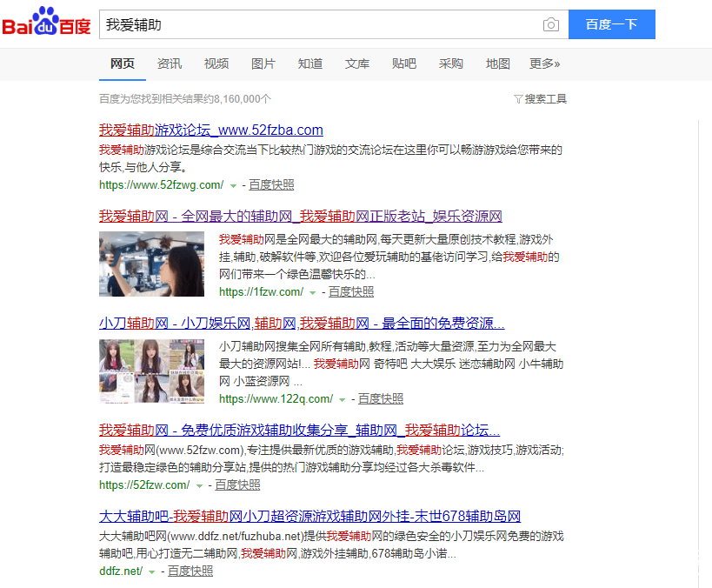Click description text 我爱辅助网是全网最大的辅助网
The width and height of the screenshot is (712, 588).
coord(389,257)
